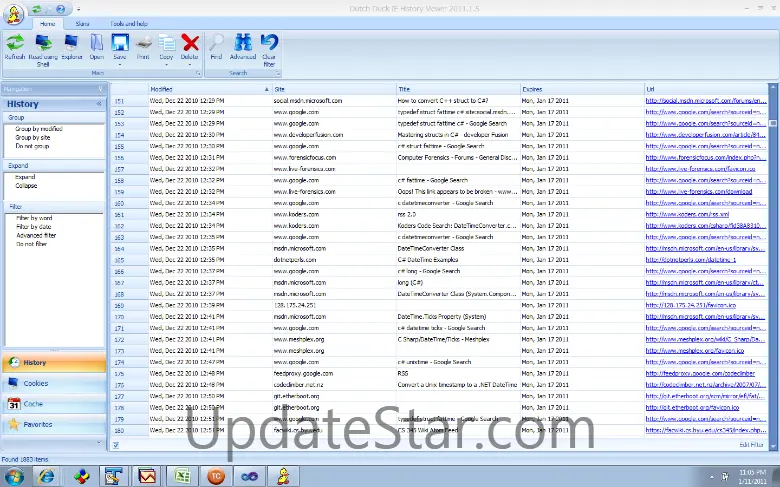Open the Copy dropdown arrow

click(x=166, y=64)
